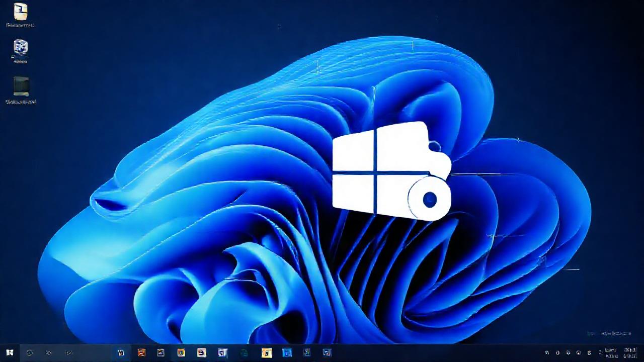This screenshot has height=362, width=644.
Task: Select the dark black desktop shortcut icon
Action: click(21, 86)
